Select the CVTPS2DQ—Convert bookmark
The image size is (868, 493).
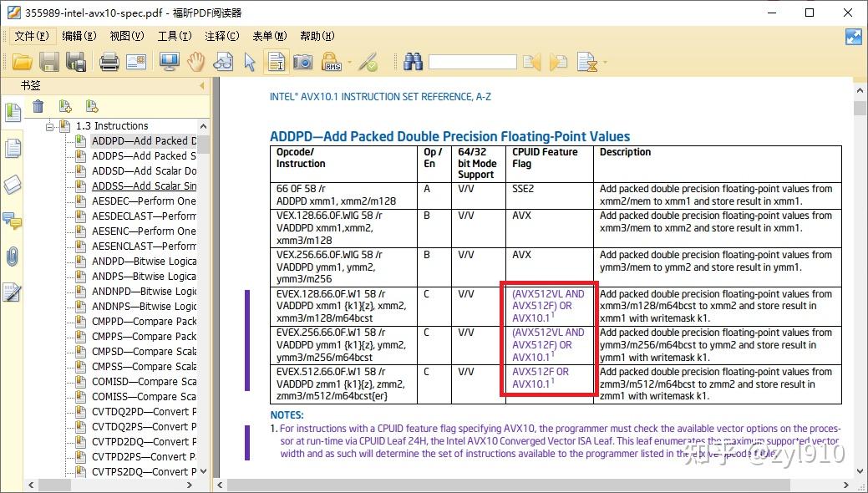pos(144,471)
